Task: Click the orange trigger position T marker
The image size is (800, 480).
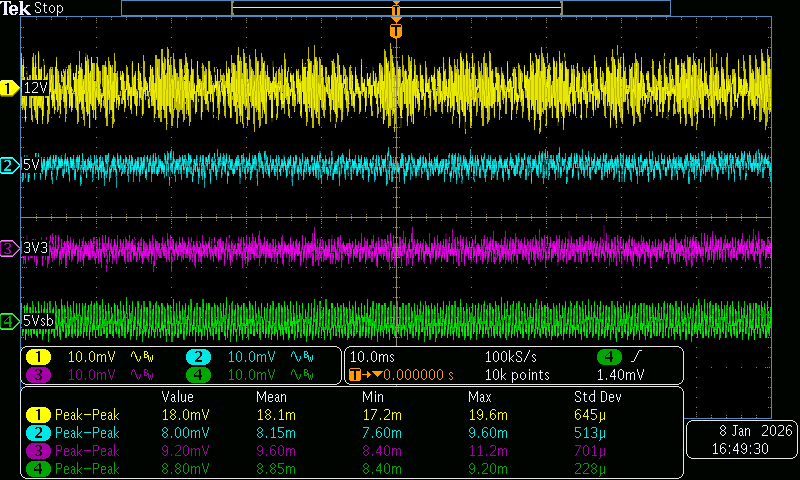Action: tap(396, 31)
